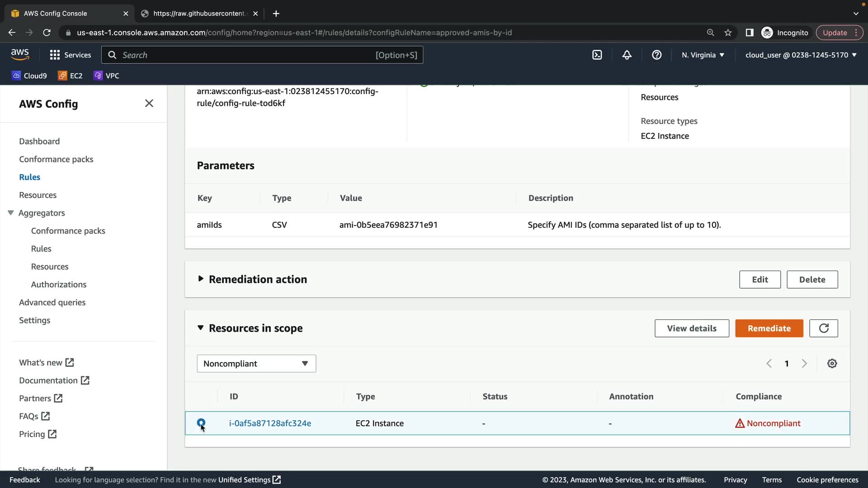
Task: Open the EC2 favorite shortcut
Action: (71, 76)
